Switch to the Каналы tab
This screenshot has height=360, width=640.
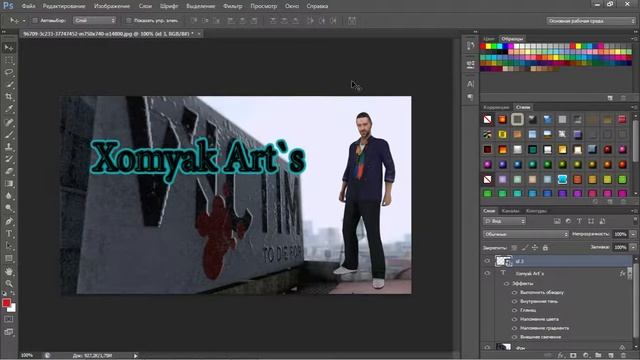[x=510, y=211]
